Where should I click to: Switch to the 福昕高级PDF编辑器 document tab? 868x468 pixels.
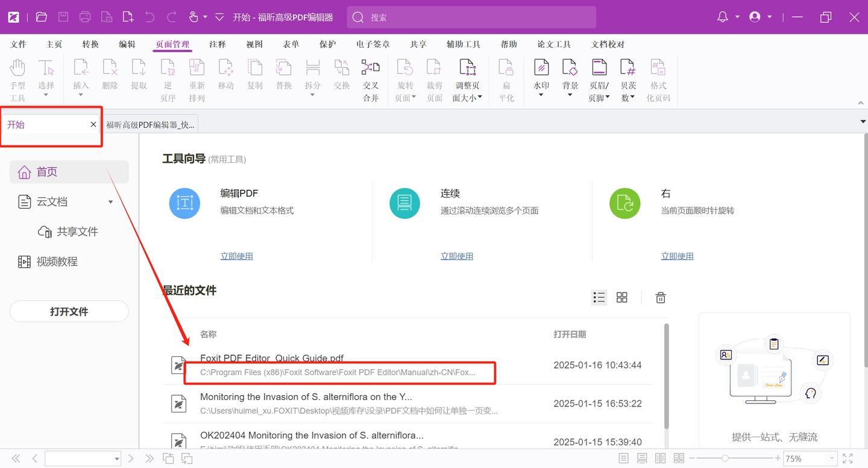[x=150, y=125]
